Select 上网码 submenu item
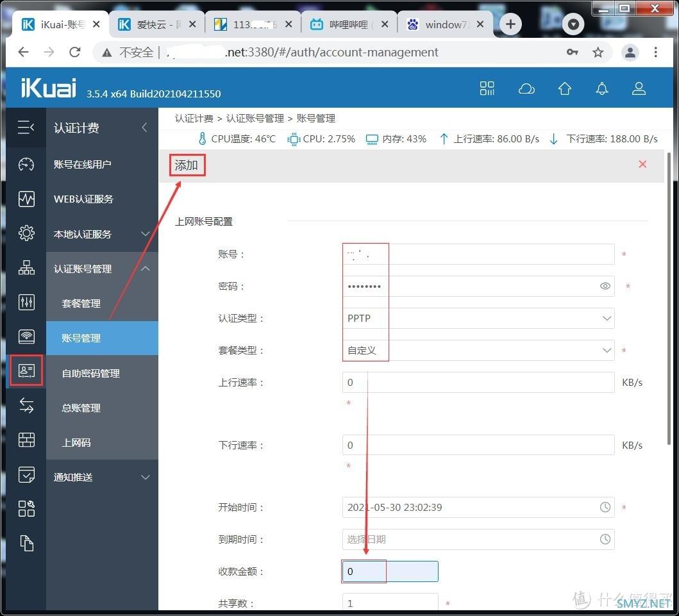 [x=102, y=442]
